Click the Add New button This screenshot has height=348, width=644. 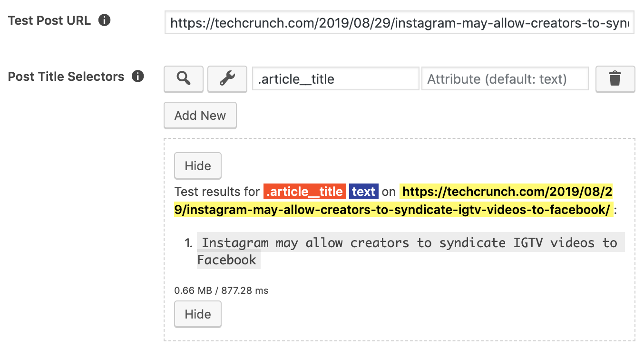pos(200,116)
